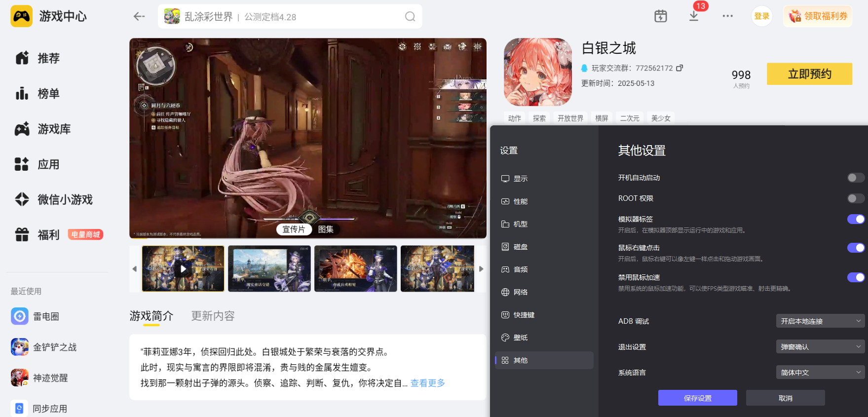Launch 金铲铲之战 from recent list

pos(44,347)
